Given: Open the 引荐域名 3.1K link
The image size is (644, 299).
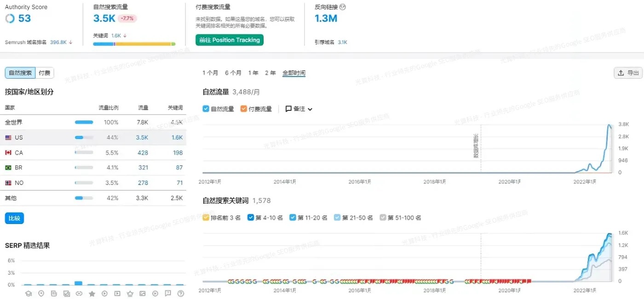Looking at the screenshot, I should (342, 42).
